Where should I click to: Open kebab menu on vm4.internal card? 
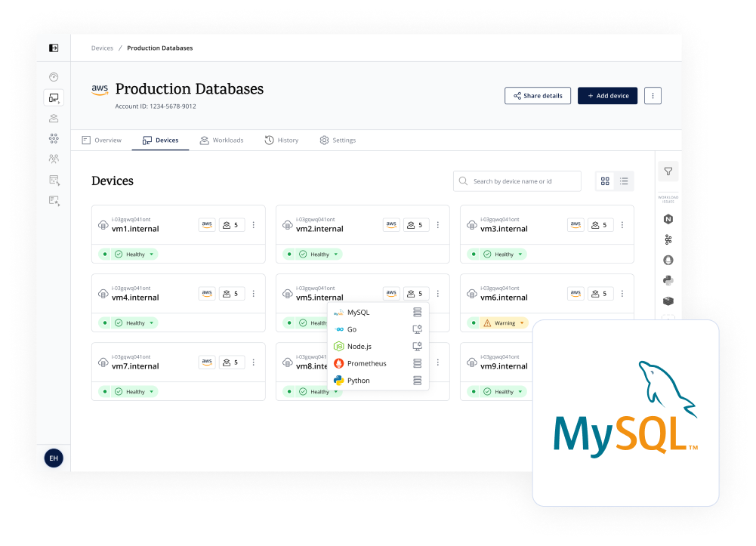[x=254, y=294]
